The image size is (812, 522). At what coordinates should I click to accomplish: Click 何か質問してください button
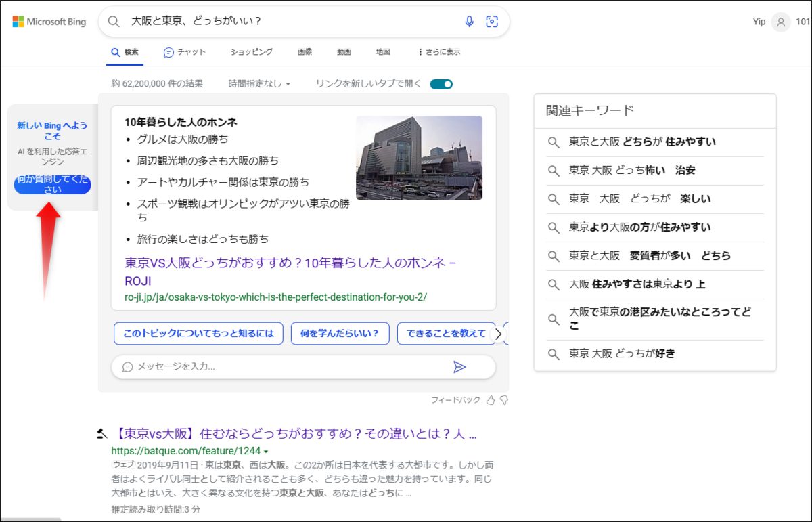(53, 184)
